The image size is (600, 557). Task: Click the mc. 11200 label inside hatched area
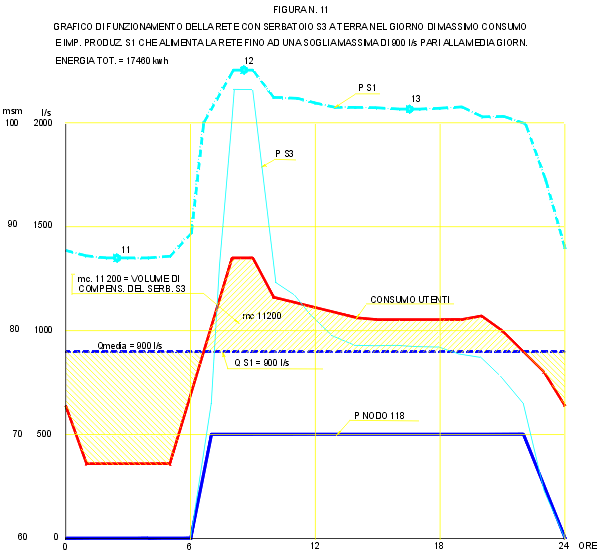click(261, 316)
